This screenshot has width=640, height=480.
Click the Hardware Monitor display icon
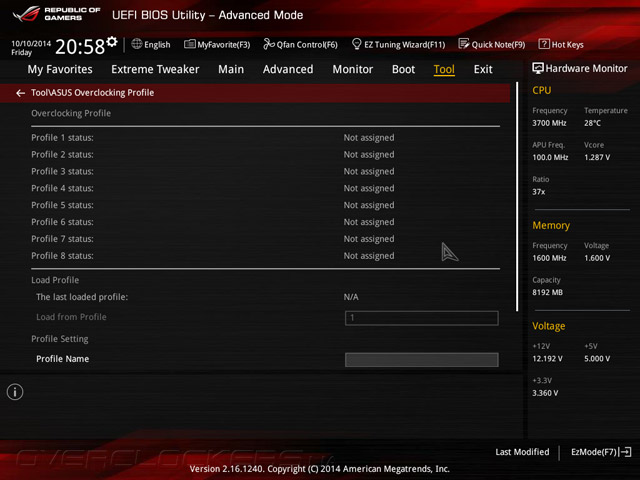[x=538, y=68]
